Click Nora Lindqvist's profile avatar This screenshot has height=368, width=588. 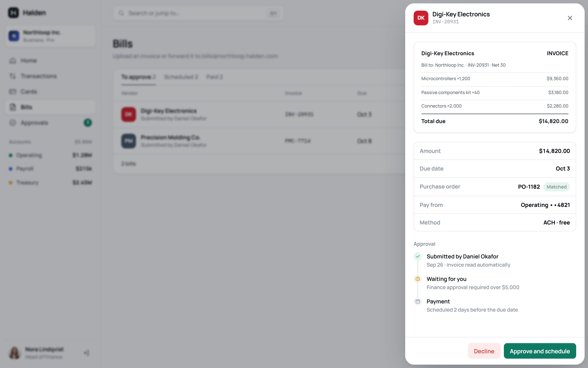(x=14, y=353)
